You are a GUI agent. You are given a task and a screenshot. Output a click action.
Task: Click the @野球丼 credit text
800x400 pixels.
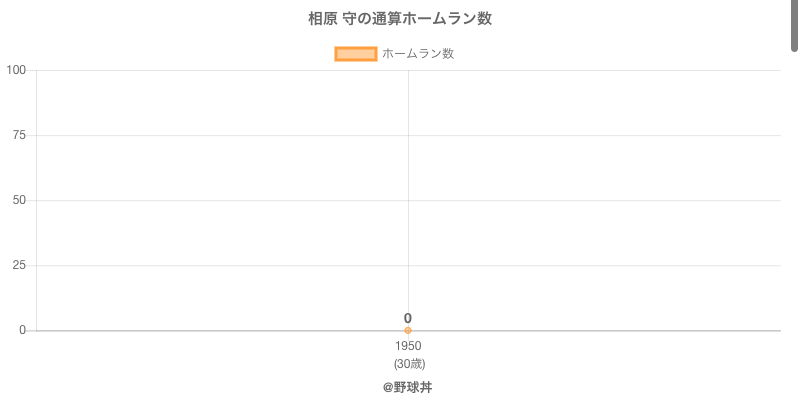click(407, 387)
